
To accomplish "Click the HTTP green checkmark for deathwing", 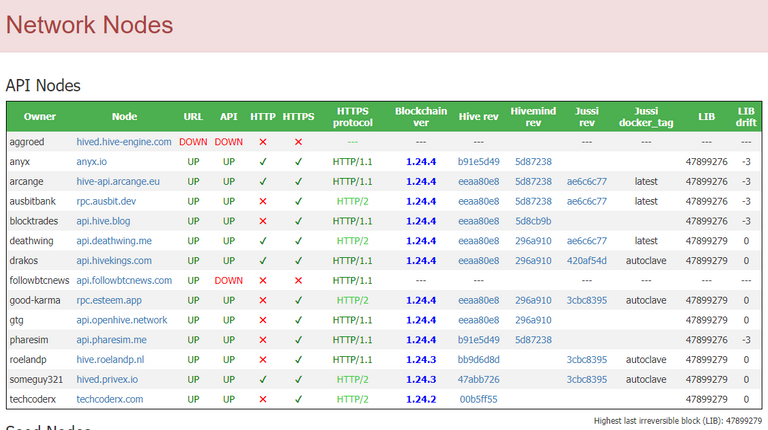I will tap(263, 241).
